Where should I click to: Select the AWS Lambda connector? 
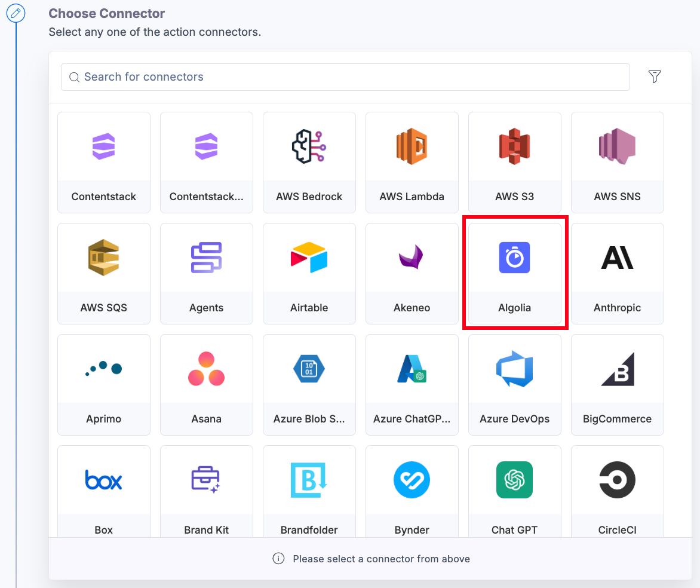pyautogui.click(x=412, y=162)
